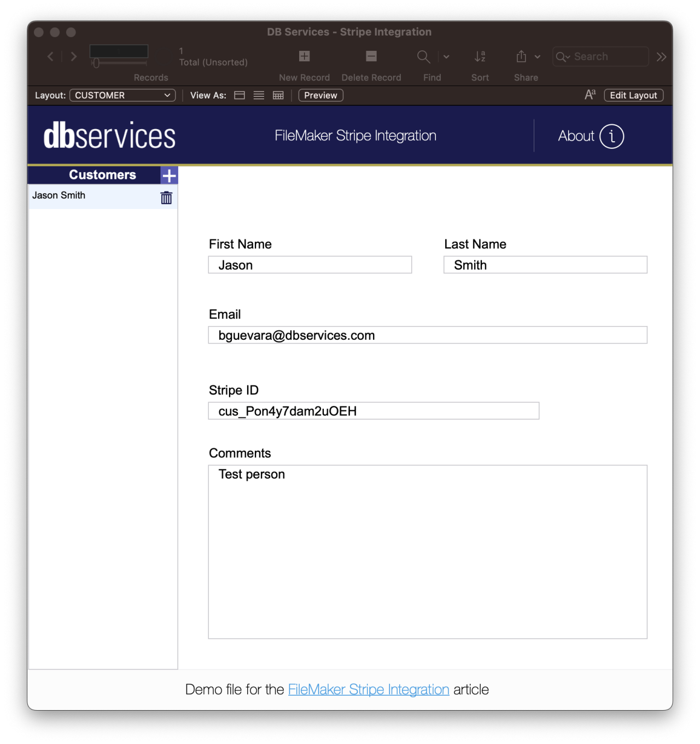Image resolution: width=700 pixels, height=744 pixels.
Task: Click the record slider handle
Action: click(x=96, y=63)
